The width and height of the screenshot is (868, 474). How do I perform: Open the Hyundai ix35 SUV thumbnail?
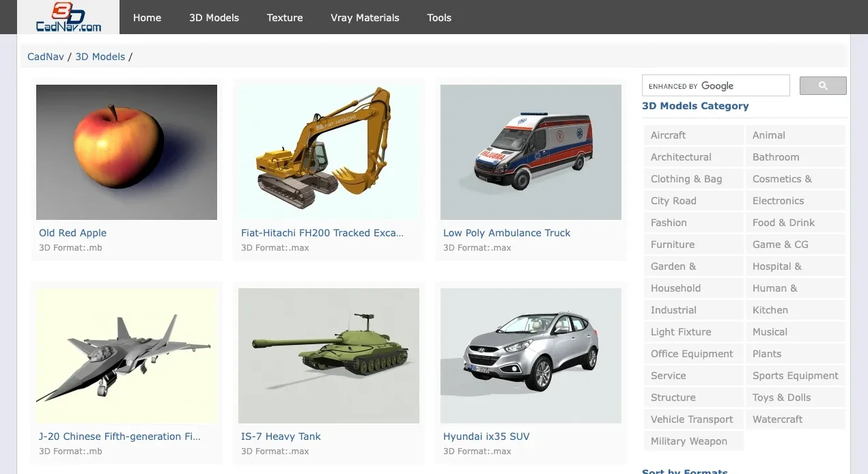coord(531,356)
